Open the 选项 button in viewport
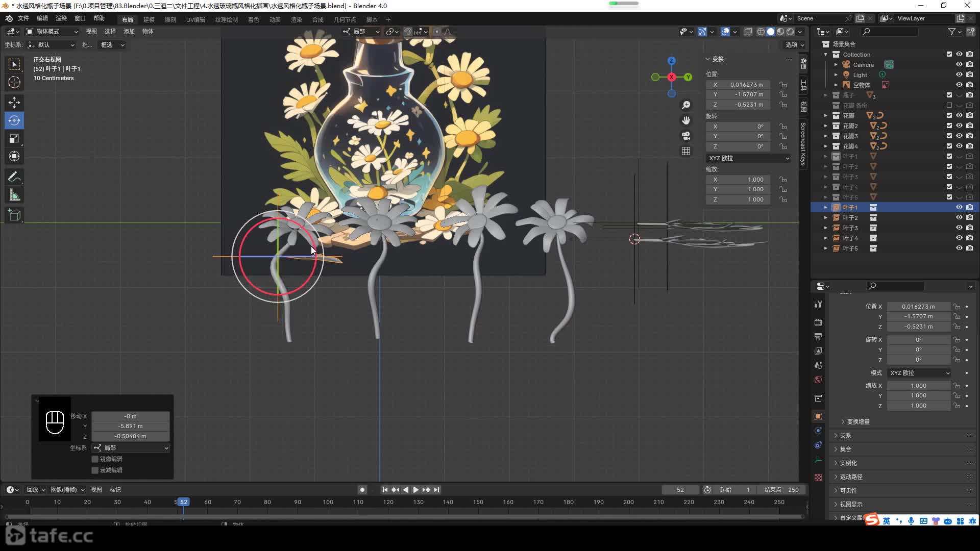980x551 pixels. tap(795, 45)
